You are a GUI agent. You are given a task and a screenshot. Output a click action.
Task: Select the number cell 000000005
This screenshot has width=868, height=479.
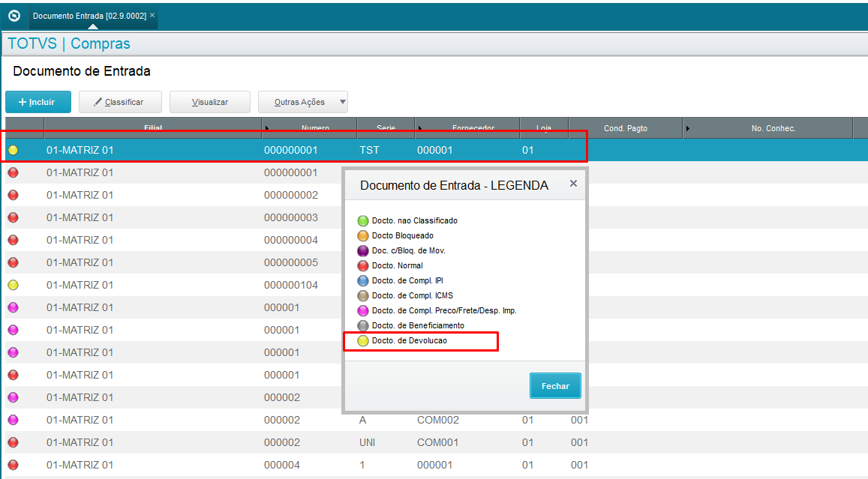tap(290, 262)
